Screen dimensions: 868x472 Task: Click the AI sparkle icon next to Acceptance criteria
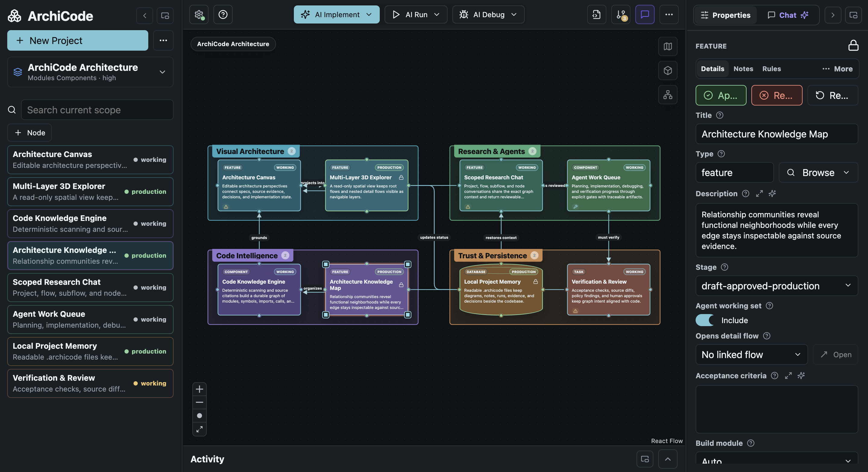click(x=801, y=376)
